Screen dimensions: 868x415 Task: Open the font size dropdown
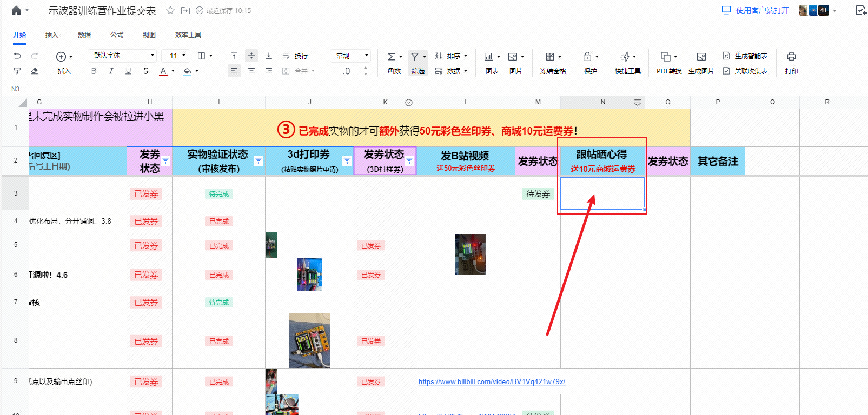point(177,56)
